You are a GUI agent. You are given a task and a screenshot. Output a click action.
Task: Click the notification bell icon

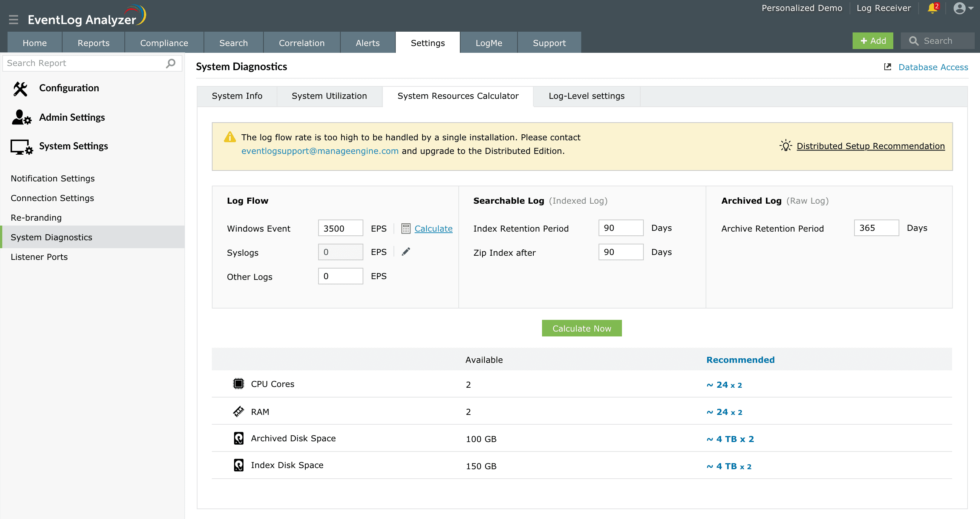[932, 8]
